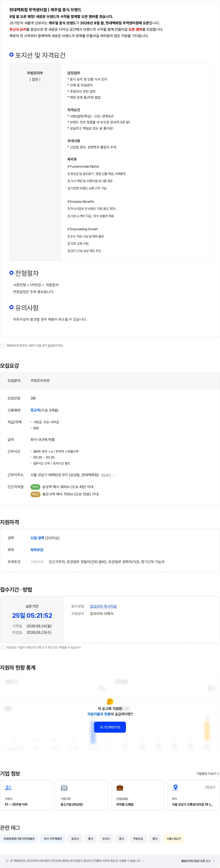The image size is (220, 868).
Task: Click the 학력무관 education link
Action: click(37, 550)
